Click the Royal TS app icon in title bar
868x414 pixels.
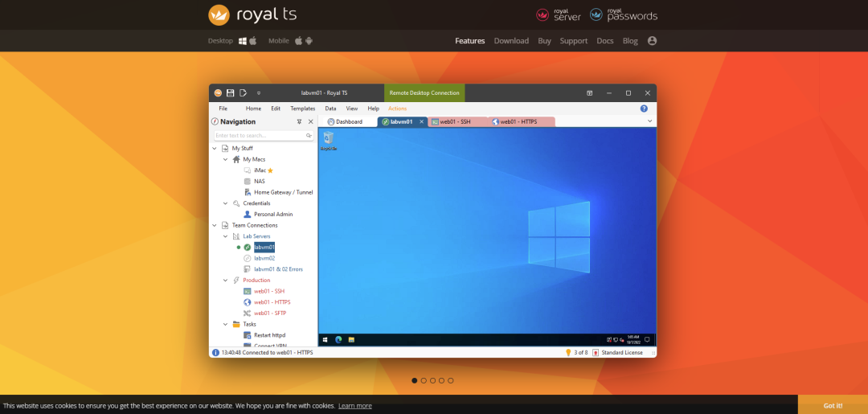(218, 93)
